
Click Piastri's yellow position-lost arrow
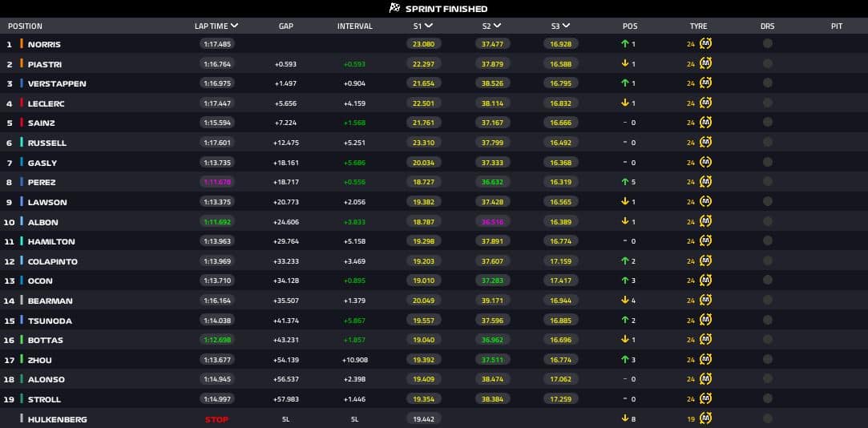tap(625, 63)
